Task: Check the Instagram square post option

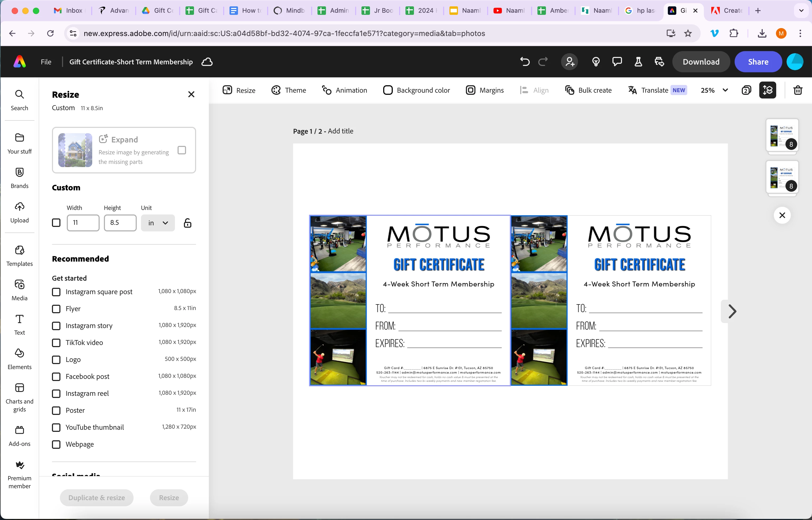Action: (x=56, y=292)
